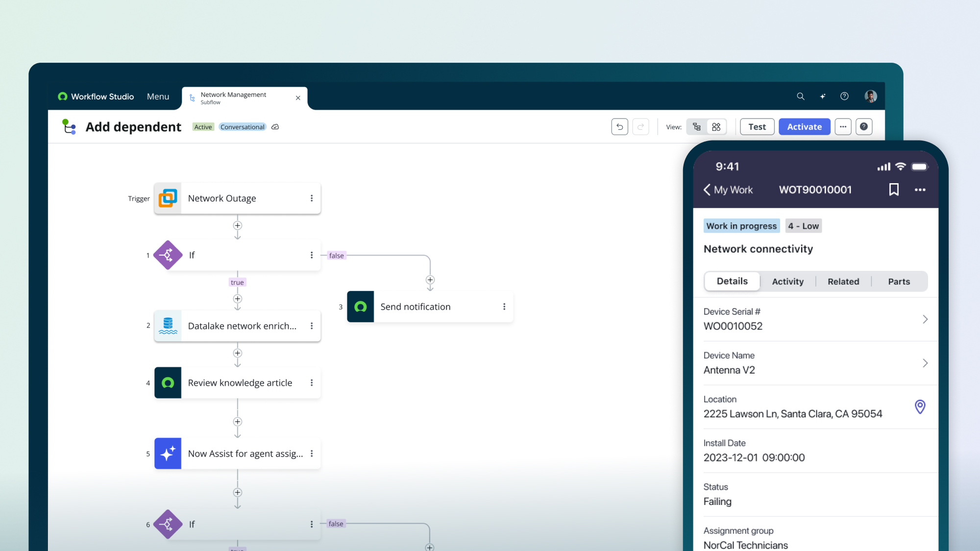Image resolution: width=980 pixels, height=551 pixels.
Task: Tap the bookmark icon on mobile header
Action: [x=894, y=190]
